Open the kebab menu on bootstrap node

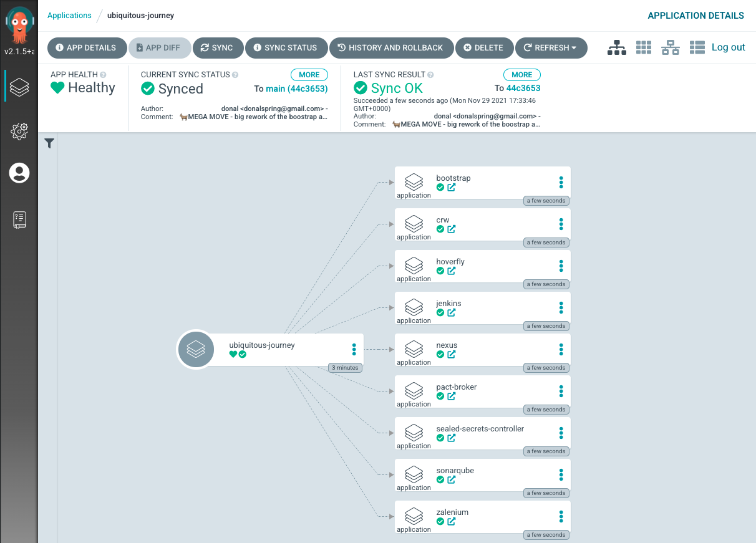tap(561, 182)
